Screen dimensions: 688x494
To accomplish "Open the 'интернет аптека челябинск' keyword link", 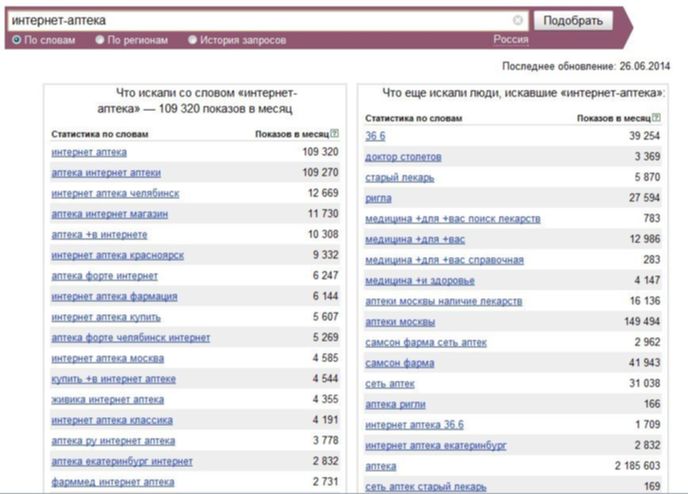I will coord(115,193).
